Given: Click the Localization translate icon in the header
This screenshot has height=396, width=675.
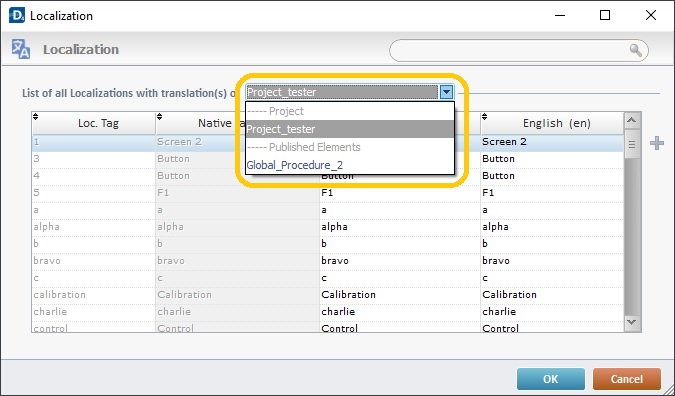Looking at the screenshot, I should 21,49.
